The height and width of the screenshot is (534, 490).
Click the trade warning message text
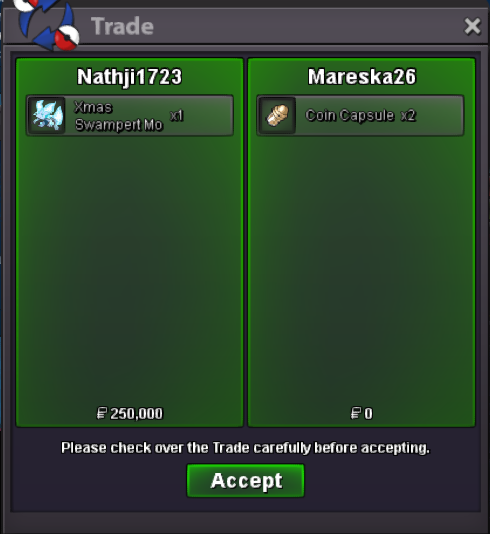245,448
